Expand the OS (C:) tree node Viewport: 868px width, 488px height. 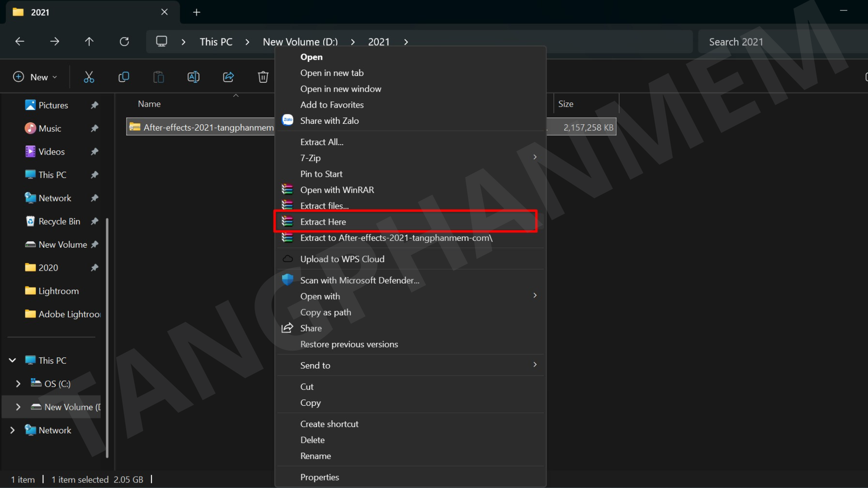pyautogui.click(x=18, y=384)
